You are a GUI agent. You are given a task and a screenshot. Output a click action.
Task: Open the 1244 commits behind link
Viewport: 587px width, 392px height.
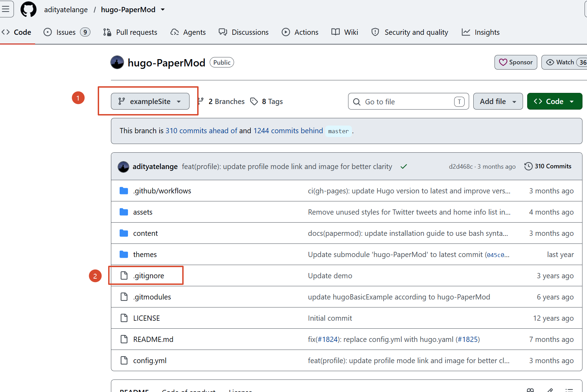point(288,131)
